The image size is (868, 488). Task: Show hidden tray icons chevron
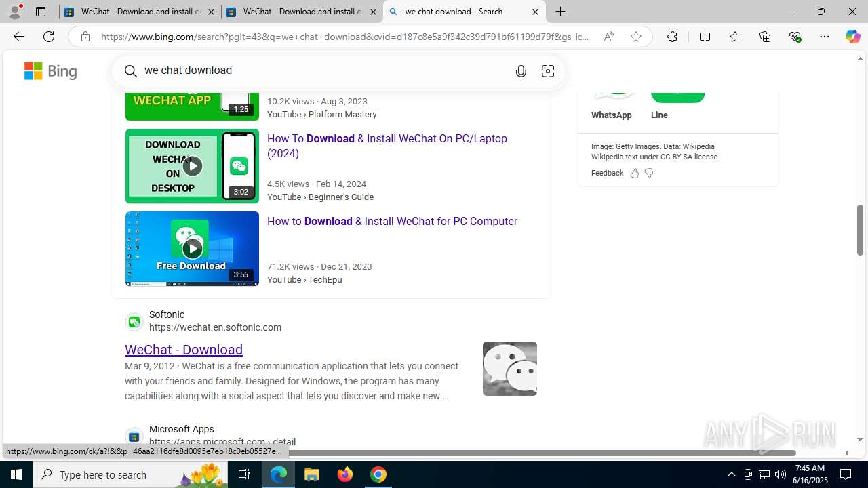tap(731, 474)
